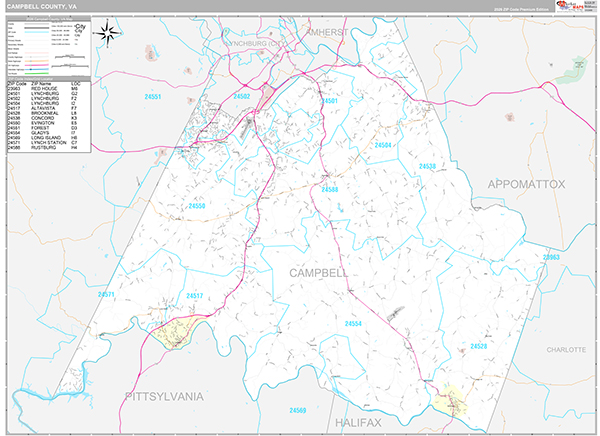Click the compass rose icon
The width and height of the screenshot is (600, 436).
click(108, 33)
